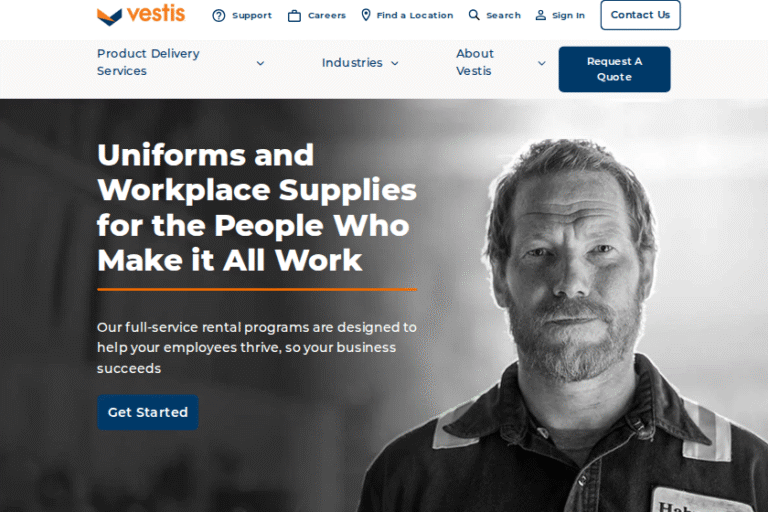Click the search magnifier icon
Screen dimensions: 768x512
point(474,15)
